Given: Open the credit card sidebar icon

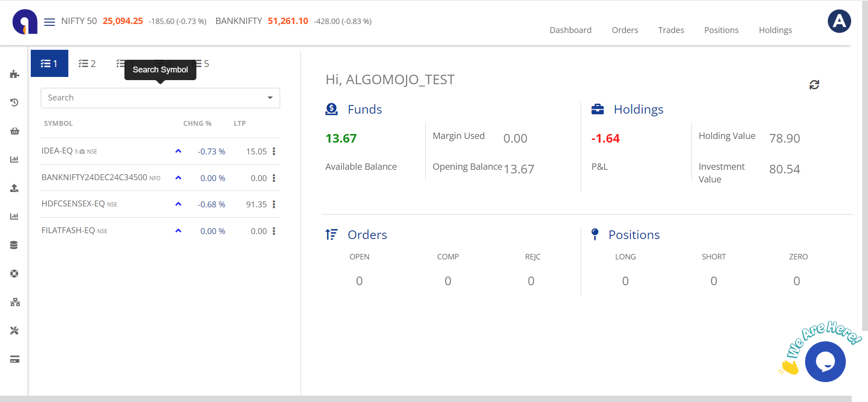Looking at the screenshot, I should click(x=14, y=359).
